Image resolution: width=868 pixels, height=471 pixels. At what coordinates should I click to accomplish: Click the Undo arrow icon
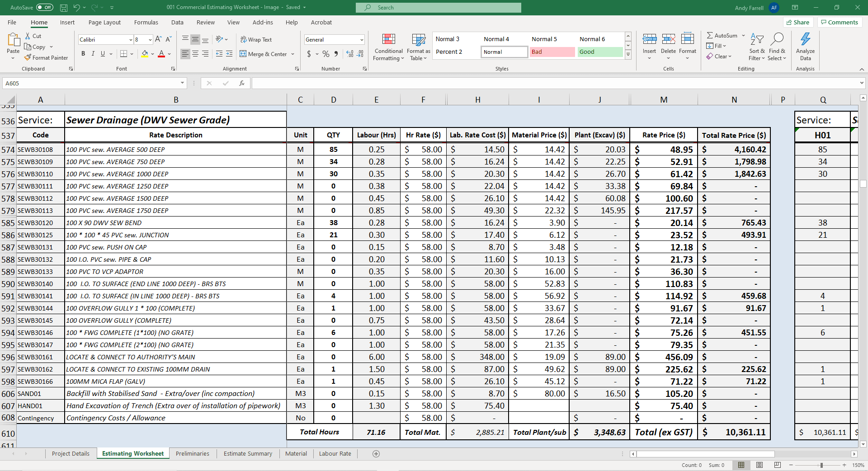click(76, 8)
